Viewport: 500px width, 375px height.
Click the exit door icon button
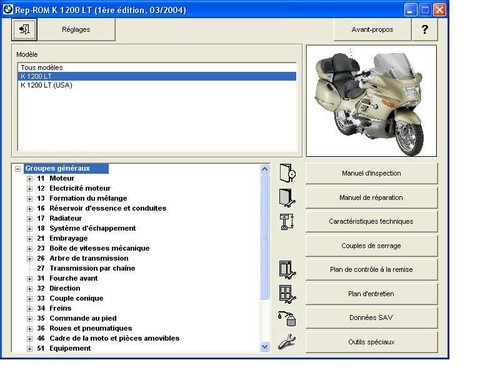(24, 29)
